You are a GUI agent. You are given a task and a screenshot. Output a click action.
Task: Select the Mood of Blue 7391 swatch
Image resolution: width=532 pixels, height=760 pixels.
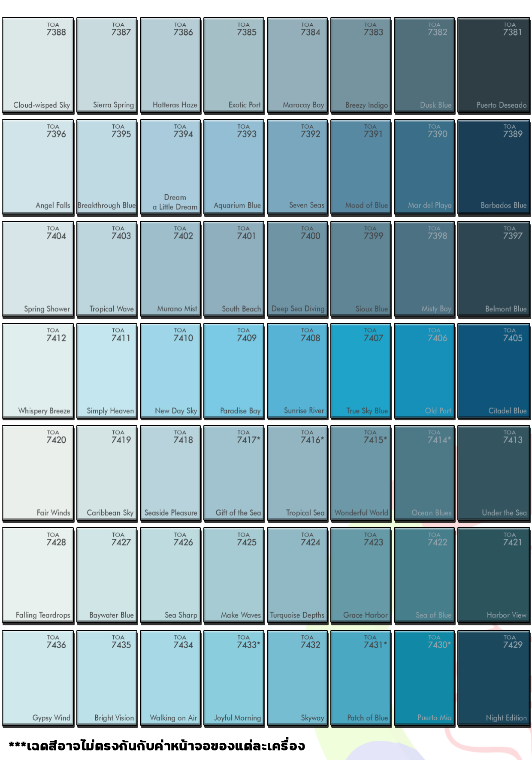361,167
